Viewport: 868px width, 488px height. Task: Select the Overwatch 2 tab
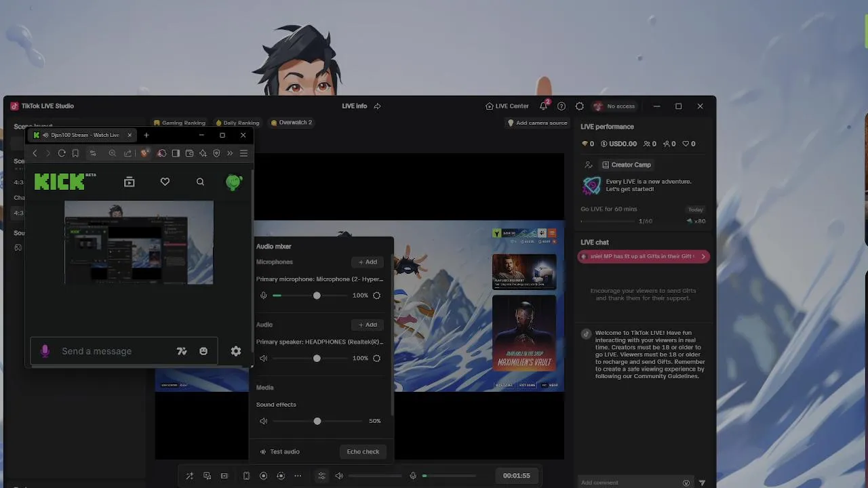(291, 123)
